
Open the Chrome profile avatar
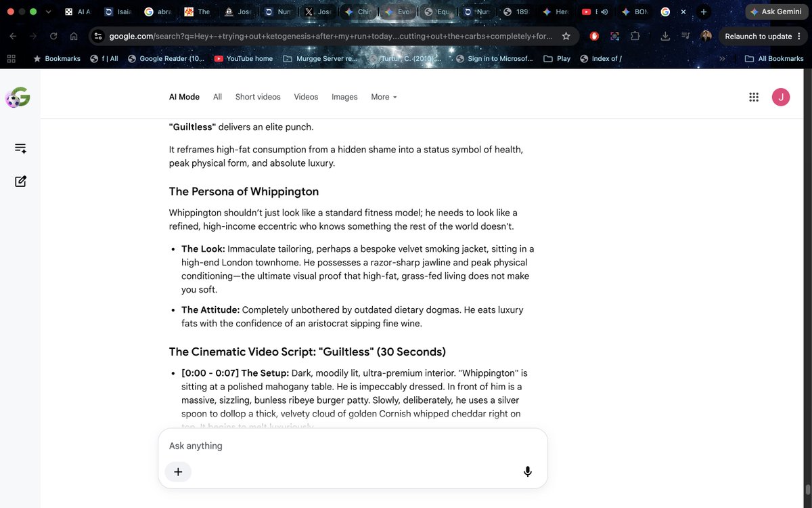click(x=706, y=36)
